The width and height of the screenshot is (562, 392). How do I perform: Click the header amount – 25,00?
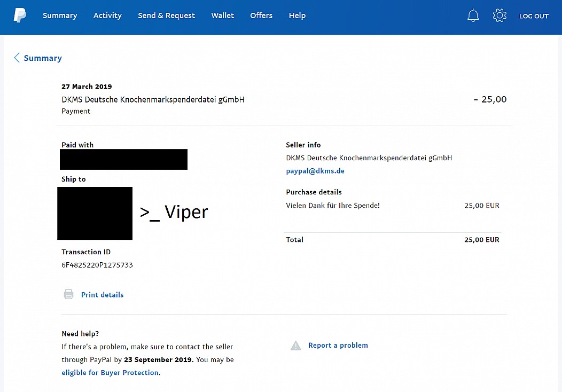click(x=490, y=99)
